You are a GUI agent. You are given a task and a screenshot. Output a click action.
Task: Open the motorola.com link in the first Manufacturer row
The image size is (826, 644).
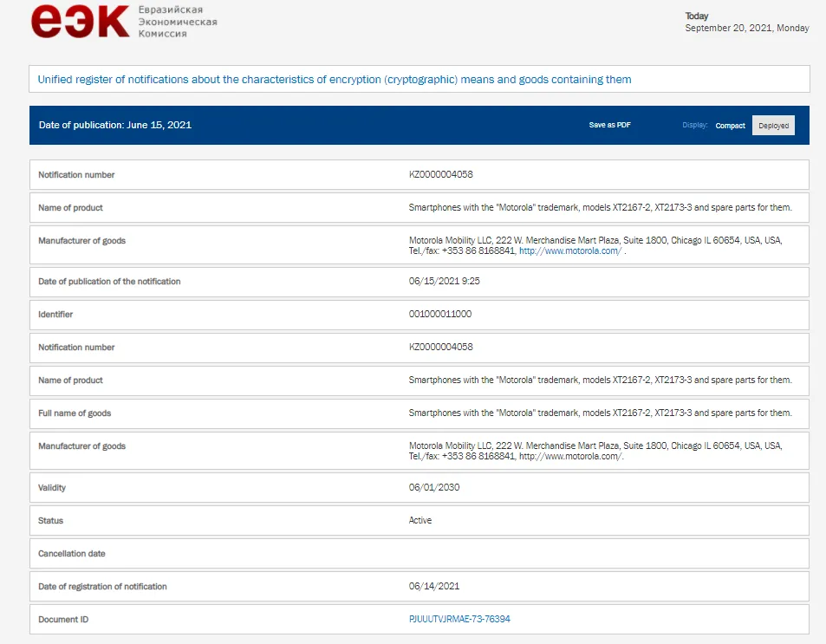[570, 250]
